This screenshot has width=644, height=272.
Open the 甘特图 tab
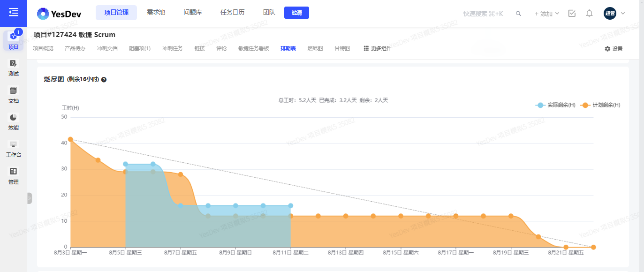pos(342,48)
